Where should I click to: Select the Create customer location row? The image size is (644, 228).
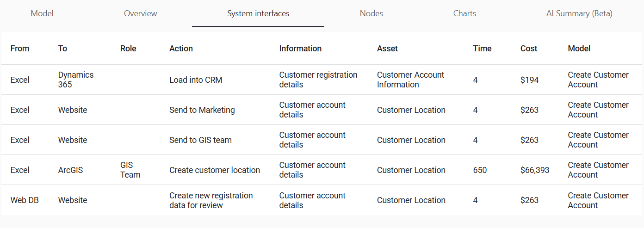pos(215,170)
